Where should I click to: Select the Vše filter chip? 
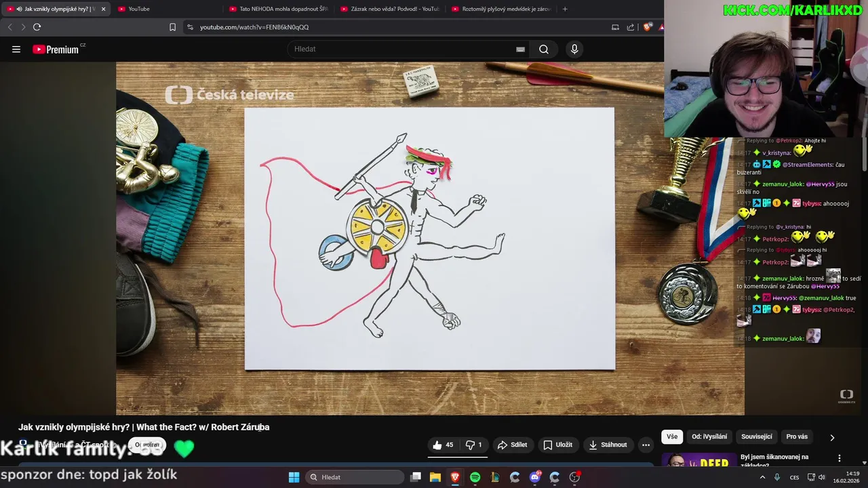click(672, 436)
